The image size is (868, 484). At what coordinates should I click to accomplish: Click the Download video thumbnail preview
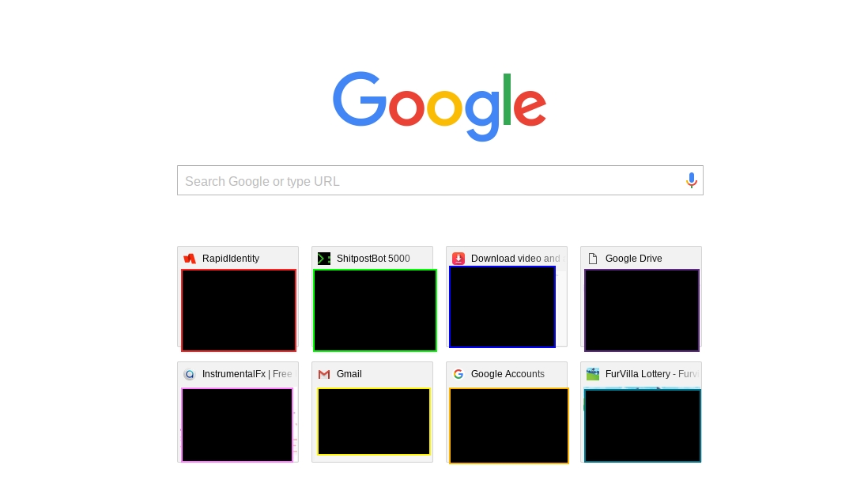tap(502, 307)
